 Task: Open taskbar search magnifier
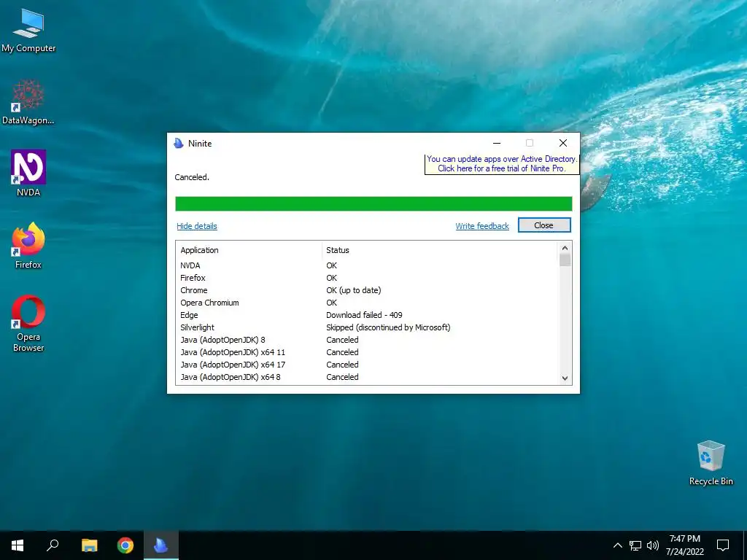tap(53, 545)
